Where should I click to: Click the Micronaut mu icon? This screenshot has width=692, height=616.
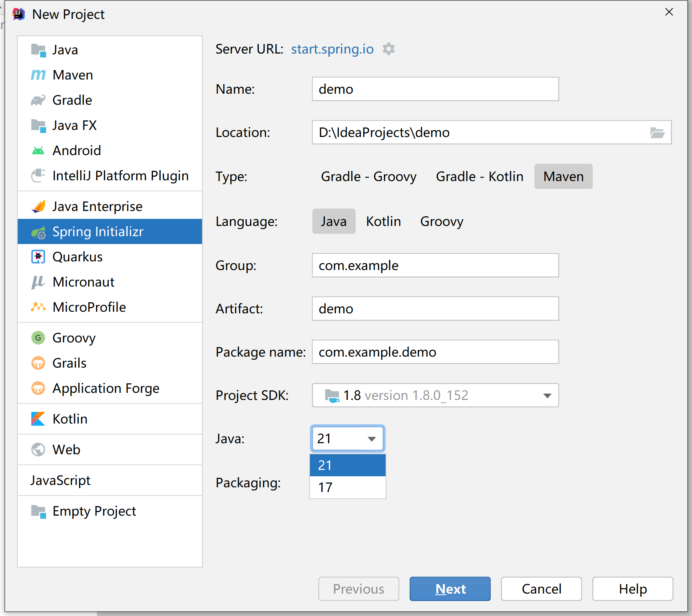pyautogui.click(x=38, y=282)
